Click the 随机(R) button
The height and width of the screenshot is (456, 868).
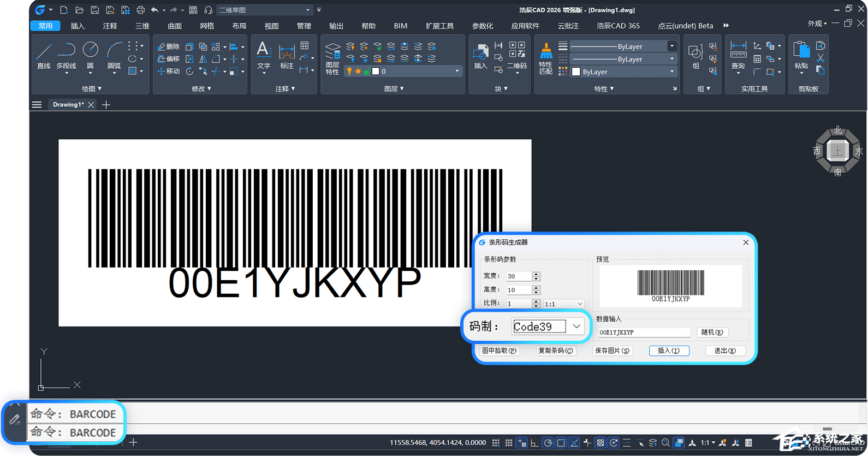[x=712, y=333]
